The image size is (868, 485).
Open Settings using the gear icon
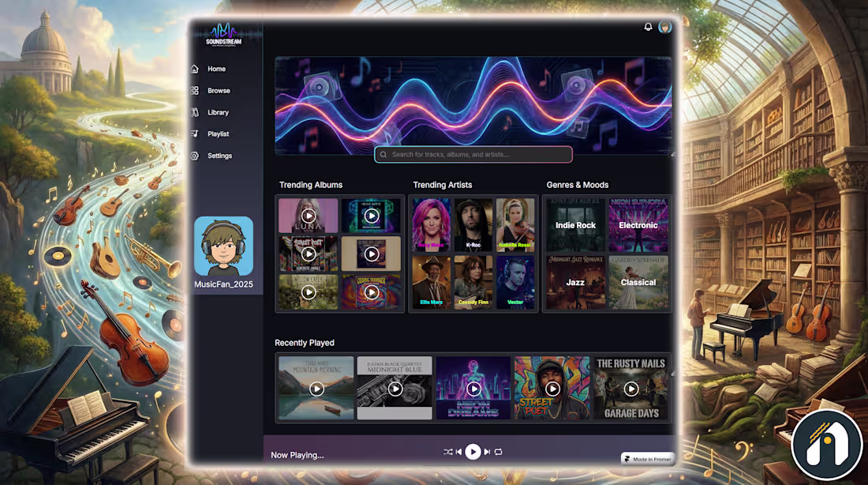click(x=193, y=156)
